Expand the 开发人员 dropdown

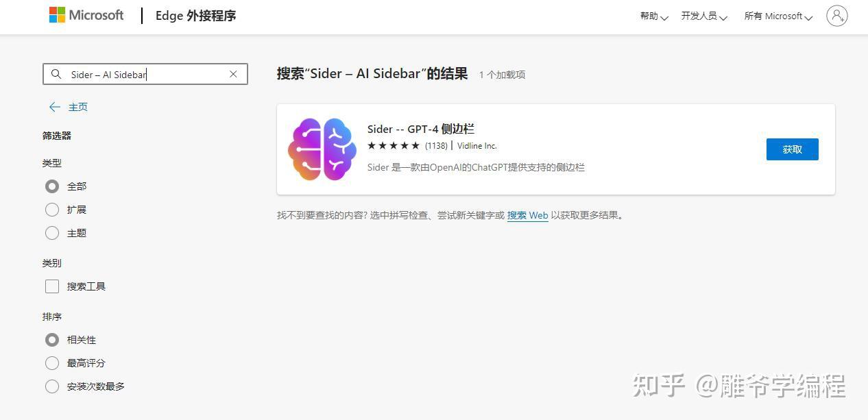pos(699,16)
